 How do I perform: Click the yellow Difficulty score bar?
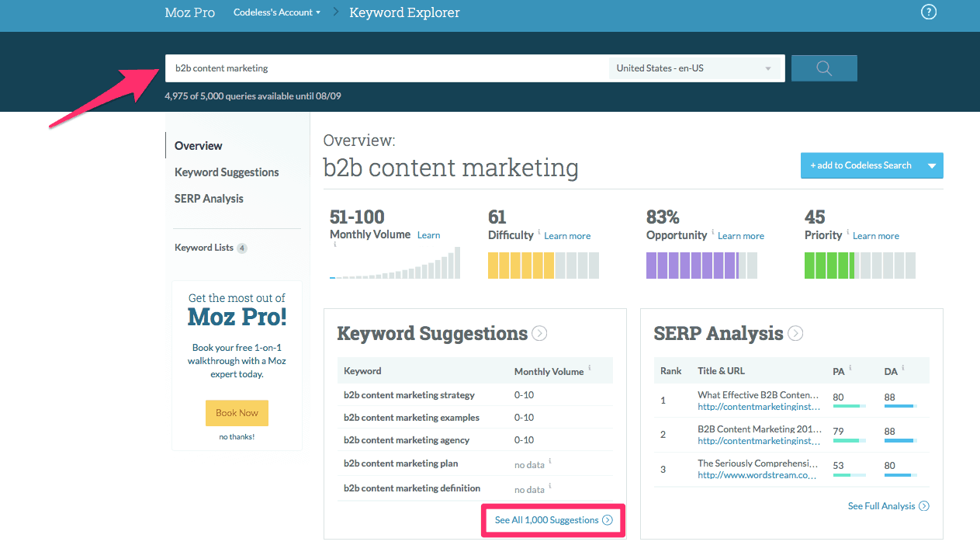[543, 266]
